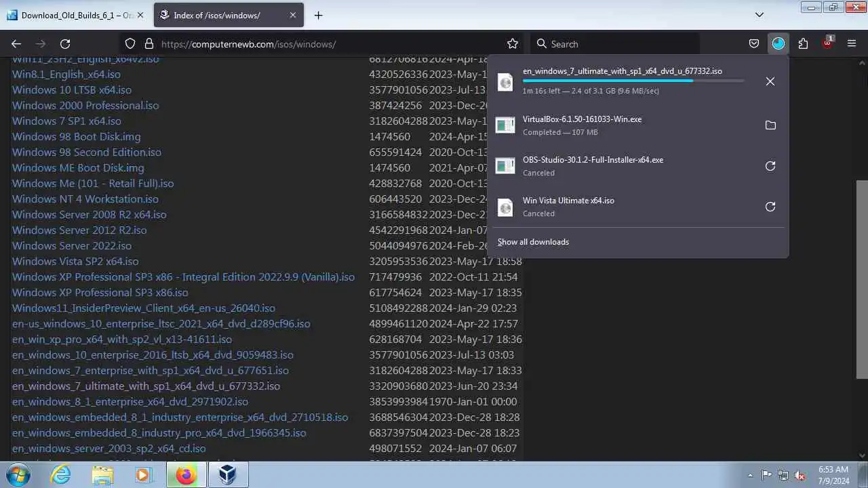Open the network tray icon
Viewport: 868px width, 488px height.
tap(784, 475)
